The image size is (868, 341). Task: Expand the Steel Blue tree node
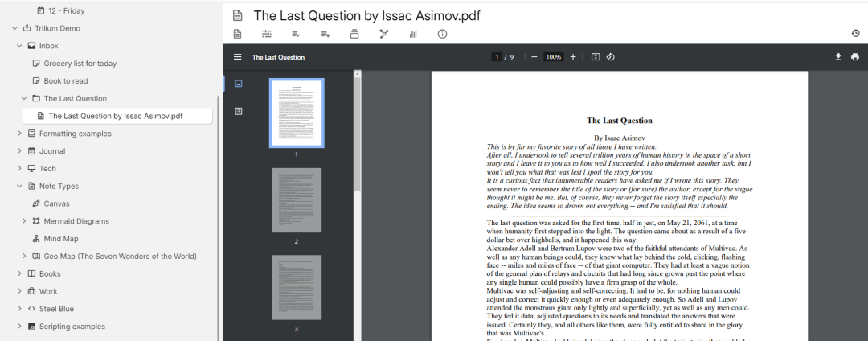pos(19,309)
